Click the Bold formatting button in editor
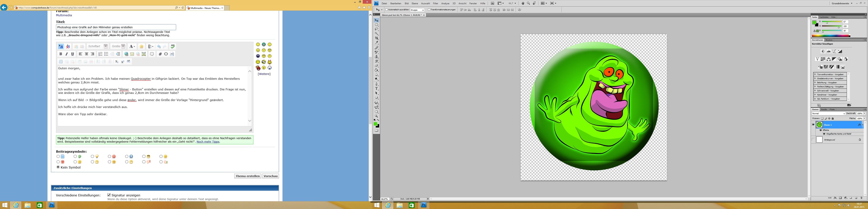 (x=61, y=54)
